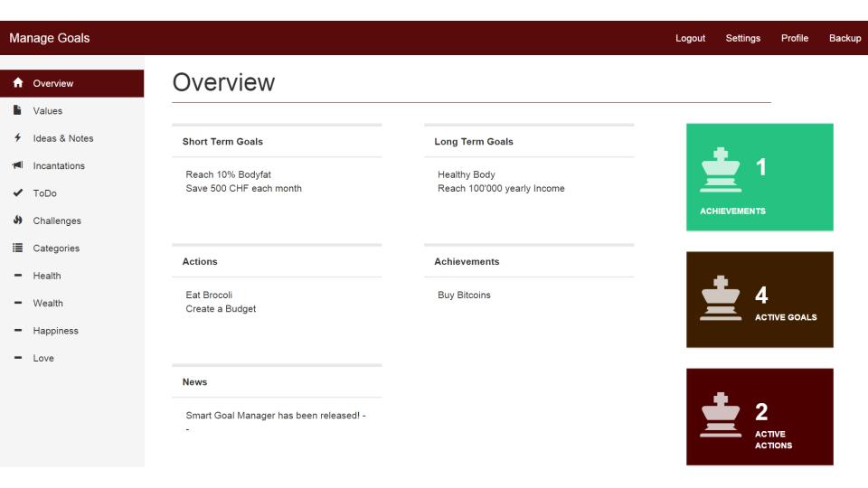Click the king chess icon in Achievements tile
Viewport: 868px width, 488px height.
[721, 170]
